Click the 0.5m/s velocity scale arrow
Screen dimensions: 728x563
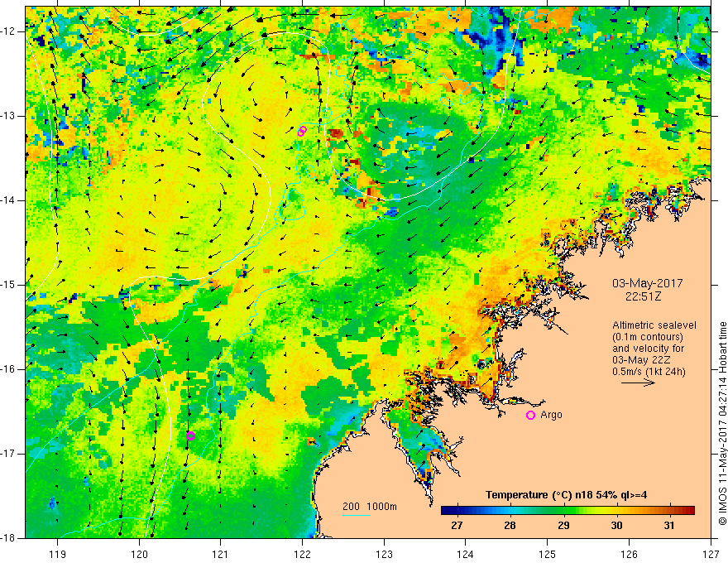(638, 383)
